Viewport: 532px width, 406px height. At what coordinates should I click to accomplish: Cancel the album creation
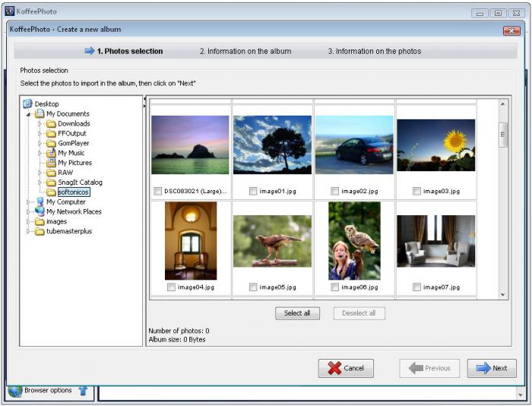[346, 368]
